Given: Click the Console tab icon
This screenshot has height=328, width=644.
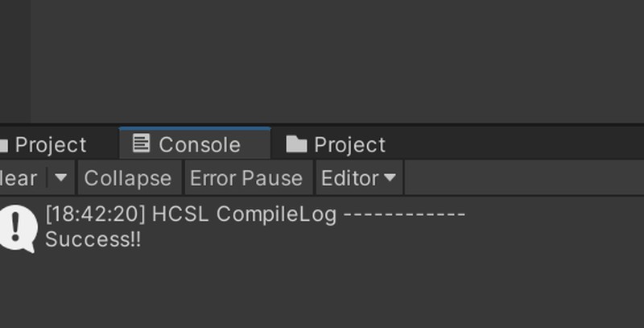Looking at the screenshot, I should pos(141,144).
